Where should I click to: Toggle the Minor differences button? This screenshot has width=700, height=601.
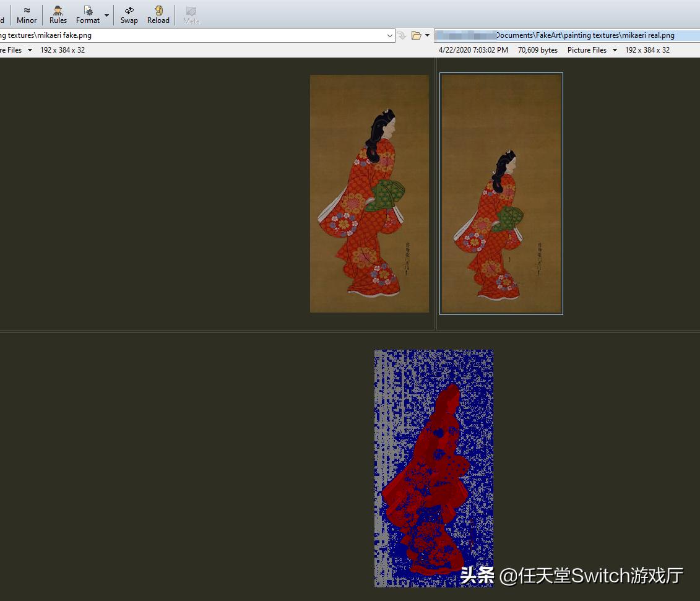[x=27, y=15]
